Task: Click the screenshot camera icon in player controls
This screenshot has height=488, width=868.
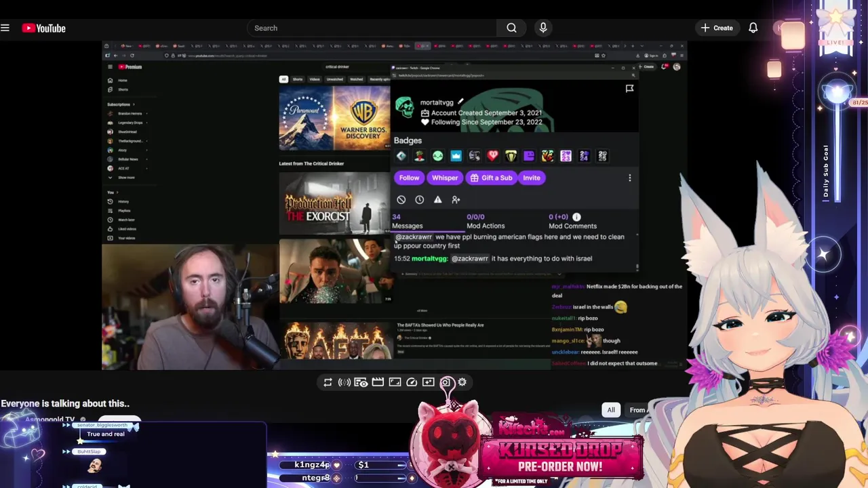Action: coord(446,382)
